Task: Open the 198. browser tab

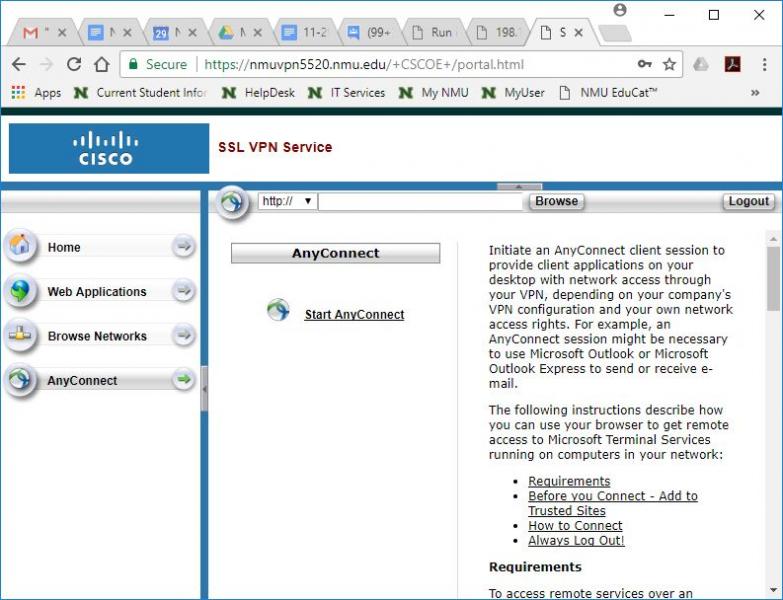Action: (x=498, y=33)
